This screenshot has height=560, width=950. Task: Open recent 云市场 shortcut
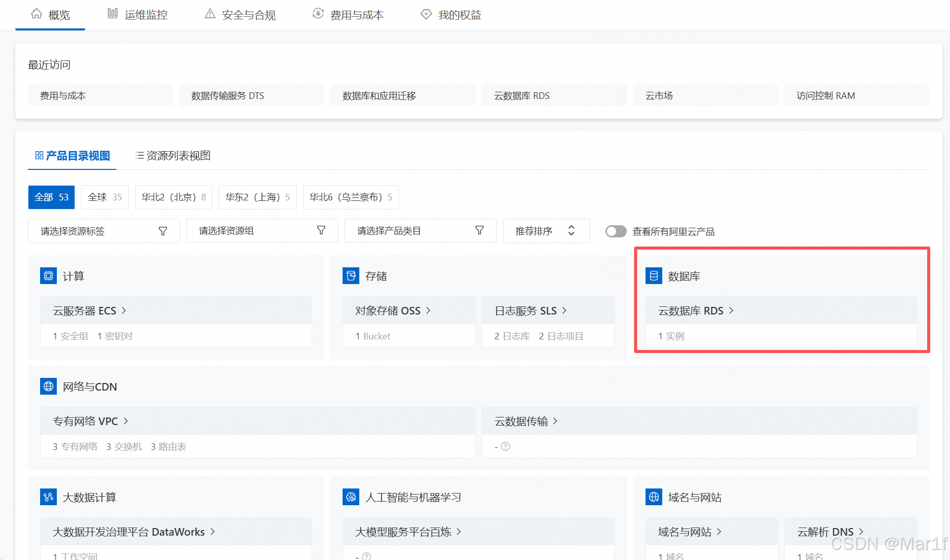pyautogui.click(x=705, y=95)
